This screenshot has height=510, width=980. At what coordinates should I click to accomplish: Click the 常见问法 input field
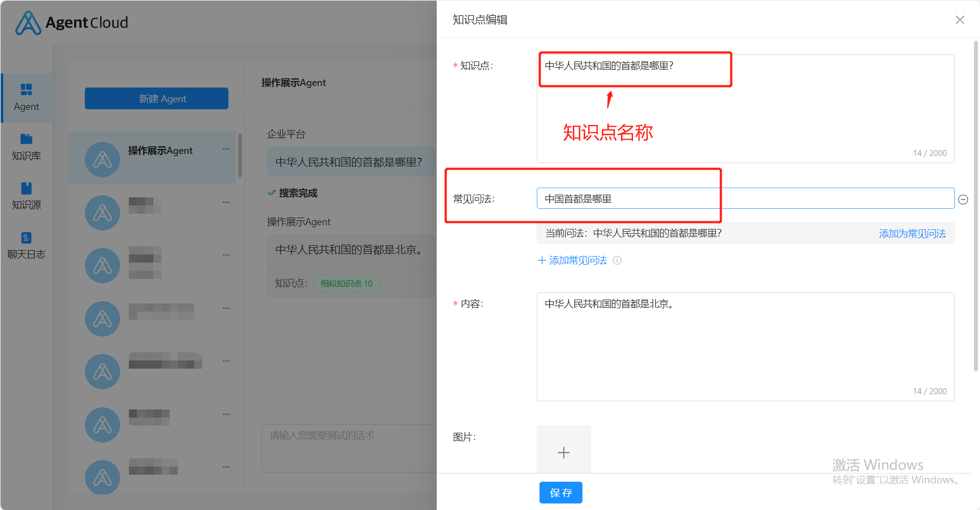click(746, 198)
